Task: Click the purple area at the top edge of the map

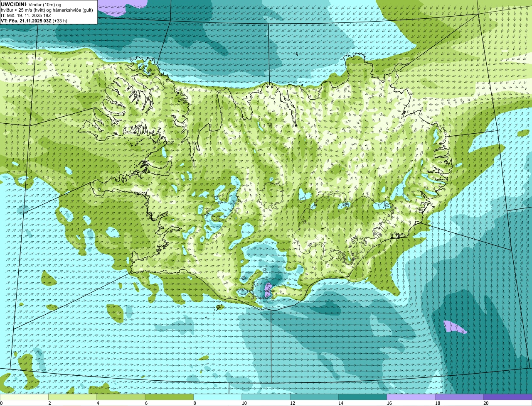Action: point(123,4)
